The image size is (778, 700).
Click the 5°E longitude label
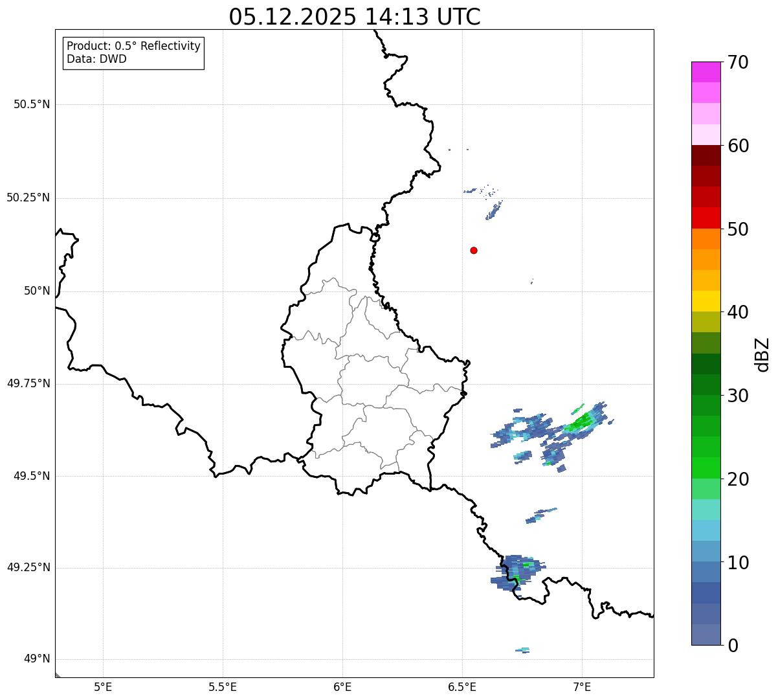coord(103,686)
